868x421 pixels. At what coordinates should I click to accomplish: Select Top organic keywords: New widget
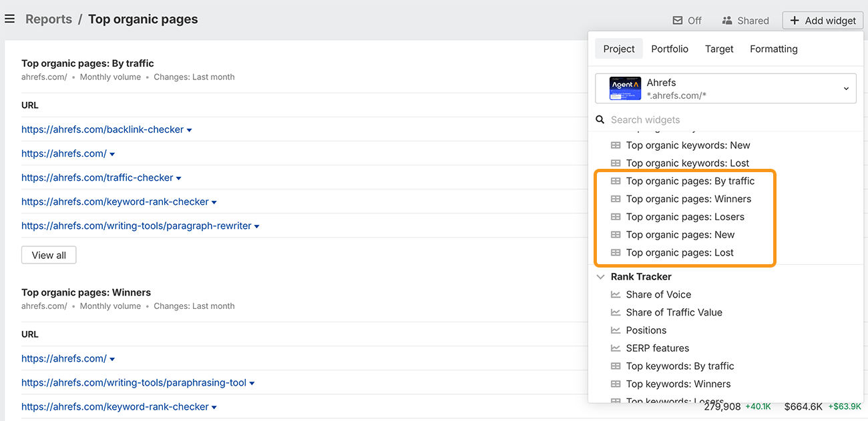(688, 145)
